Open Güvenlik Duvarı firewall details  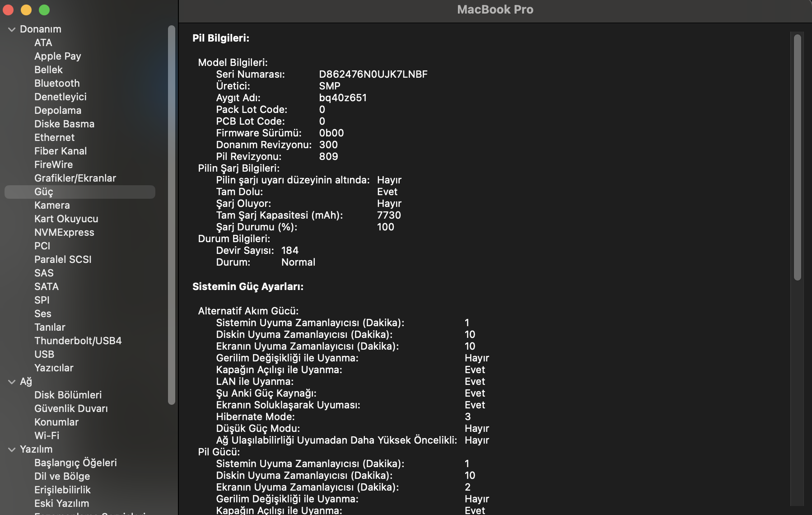(70, 408)
